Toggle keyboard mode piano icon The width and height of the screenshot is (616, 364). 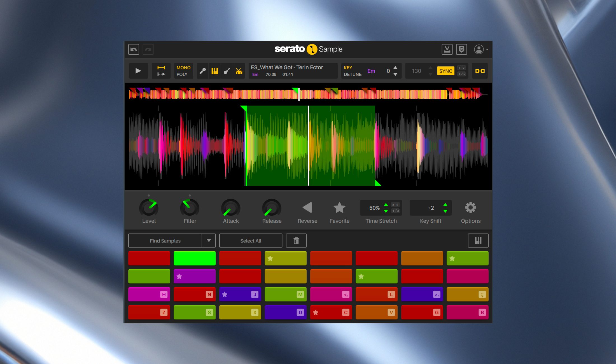tap(478, 241)
